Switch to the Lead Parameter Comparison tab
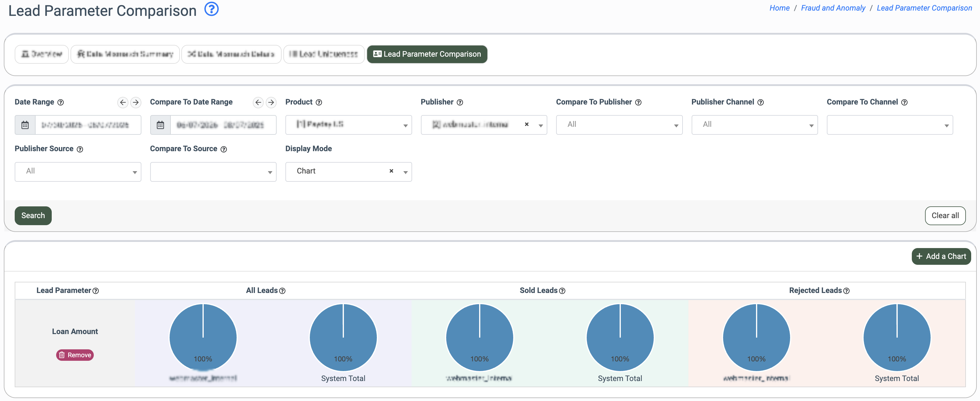Viewport: 980px width, 401px height. [427, 54]
